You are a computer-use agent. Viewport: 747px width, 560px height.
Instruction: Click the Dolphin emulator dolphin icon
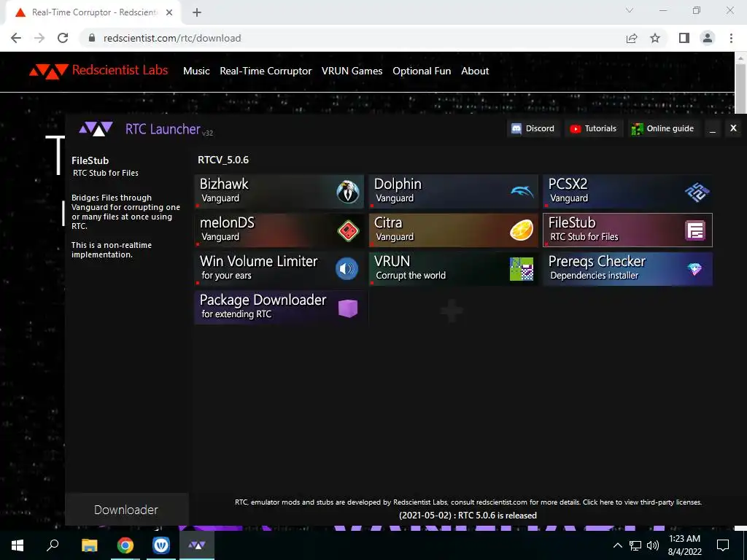point(522,192)
